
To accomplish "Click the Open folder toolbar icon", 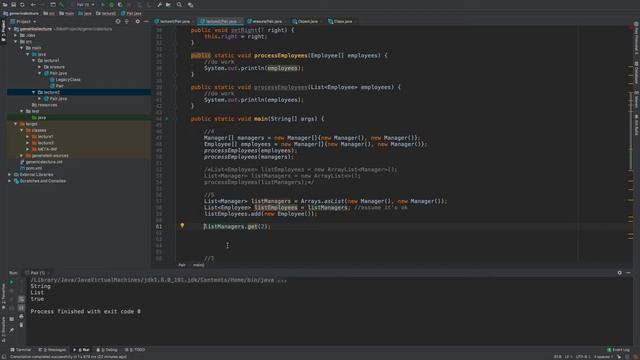I will pyautogui.click(x=5, y=4).
